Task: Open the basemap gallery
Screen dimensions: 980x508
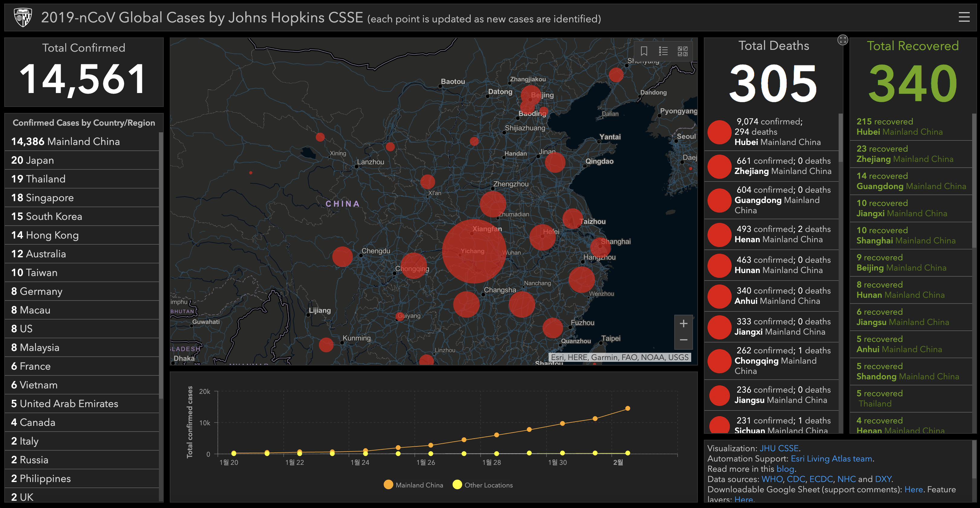Action: click(x=682, y=51)
